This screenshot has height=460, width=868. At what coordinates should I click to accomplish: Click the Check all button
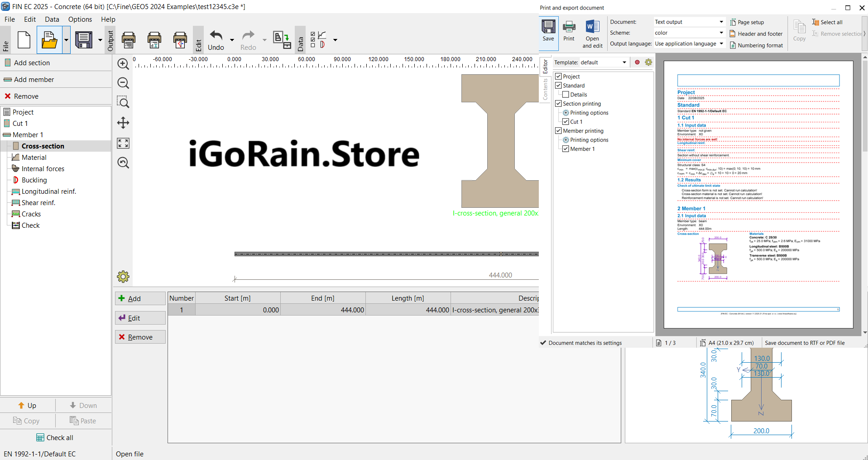[55, 437]
